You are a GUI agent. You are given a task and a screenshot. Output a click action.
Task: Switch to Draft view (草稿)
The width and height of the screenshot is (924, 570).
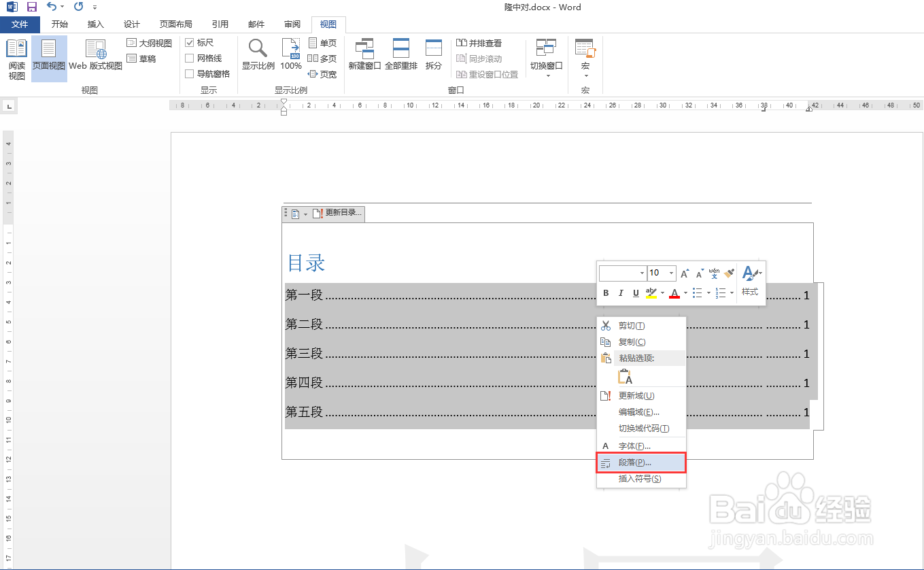click(x=141, y=58)
